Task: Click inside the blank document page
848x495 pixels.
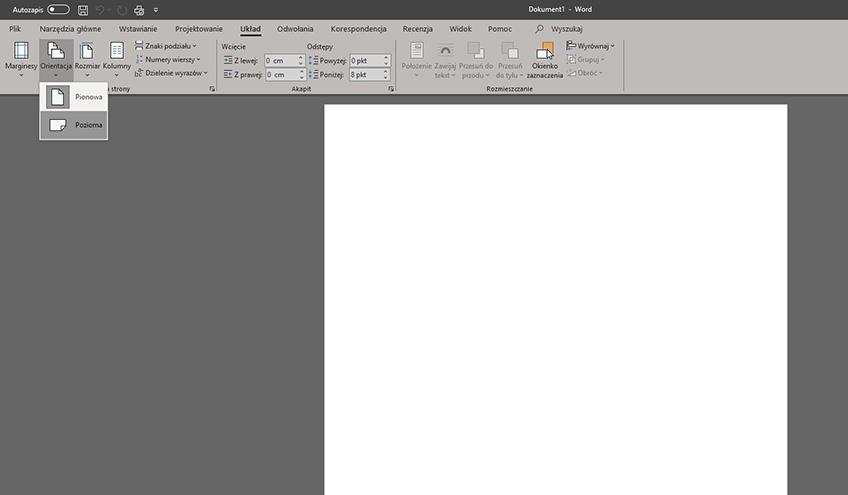Action: tap(555, 299)
